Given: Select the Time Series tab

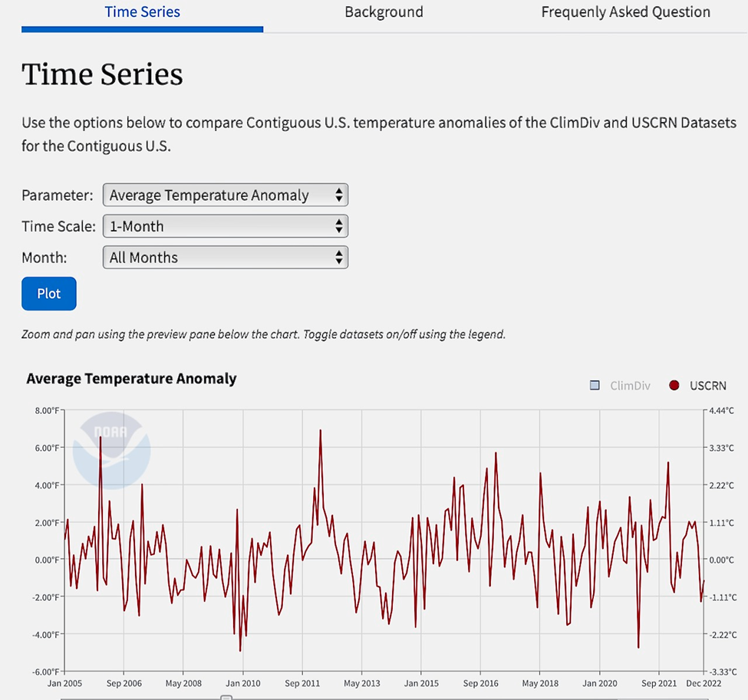Looking at the screenshot, I should pos(143,12).
